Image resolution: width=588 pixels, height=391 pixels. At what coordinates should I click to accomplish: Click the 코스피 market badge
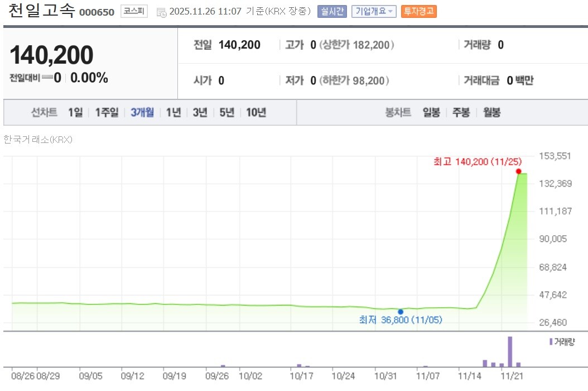pos(134,12)
